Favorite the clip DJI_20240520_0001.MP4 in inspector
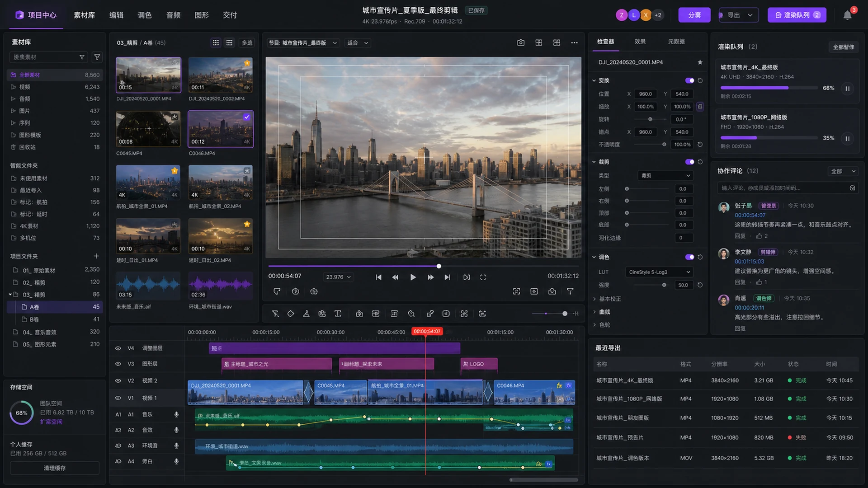The image size is (868, 488). 700,62
